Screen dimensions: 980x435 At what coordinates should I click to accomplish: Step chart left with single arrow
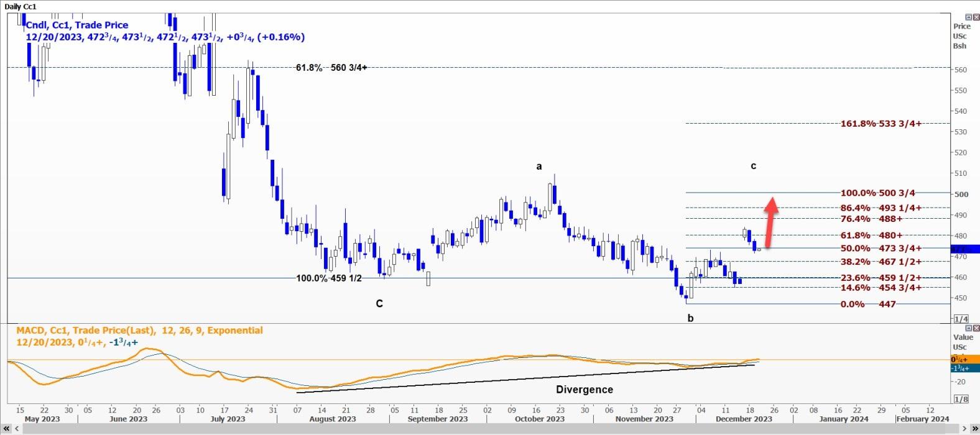(x=16, y=429)
